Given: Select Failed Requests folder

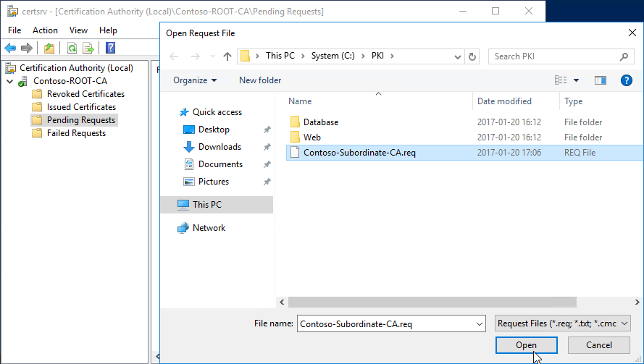Looking at the screenshot, I should (x=76, y=133).
